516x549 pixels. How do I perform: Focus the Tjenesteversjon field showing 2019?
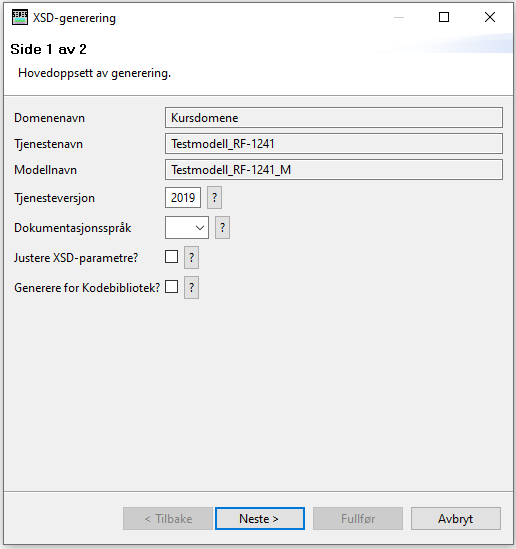coord(183,198)
